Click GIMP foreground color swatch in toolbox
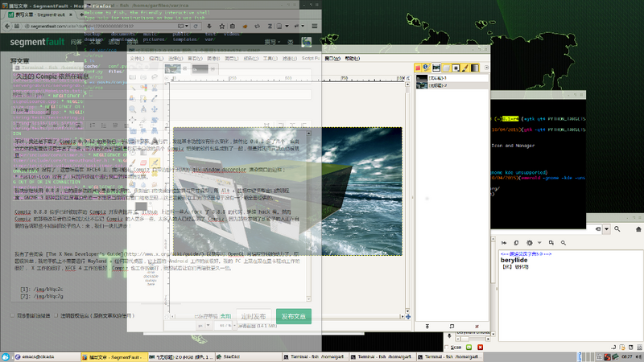Image resolution: width=644 pixels, height=362 pixels. [x=141, y=207]
